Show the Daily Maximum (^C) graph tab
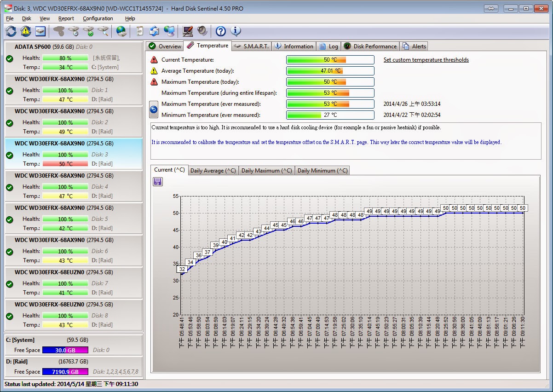 coord(266,170)
